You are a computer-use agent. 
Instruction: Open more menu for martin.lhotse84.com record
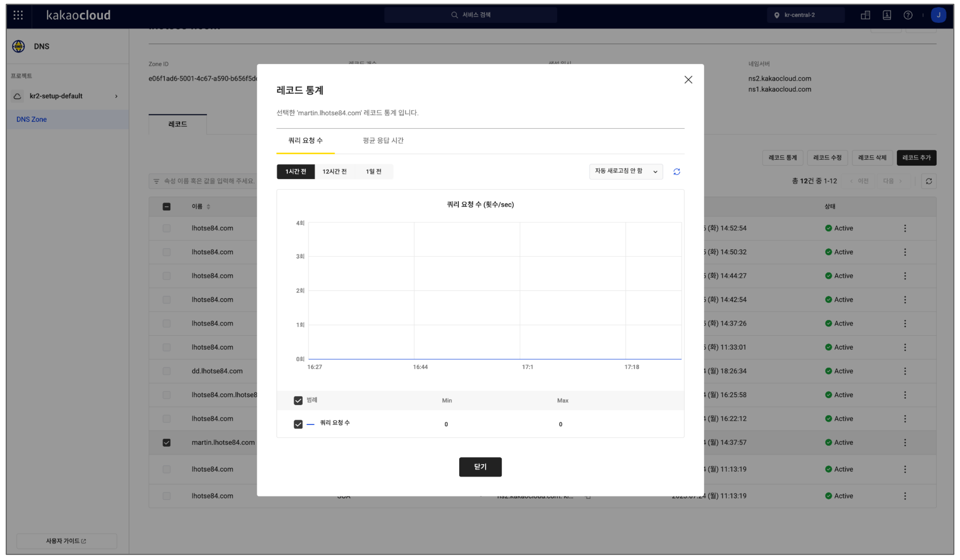point(905,442)
